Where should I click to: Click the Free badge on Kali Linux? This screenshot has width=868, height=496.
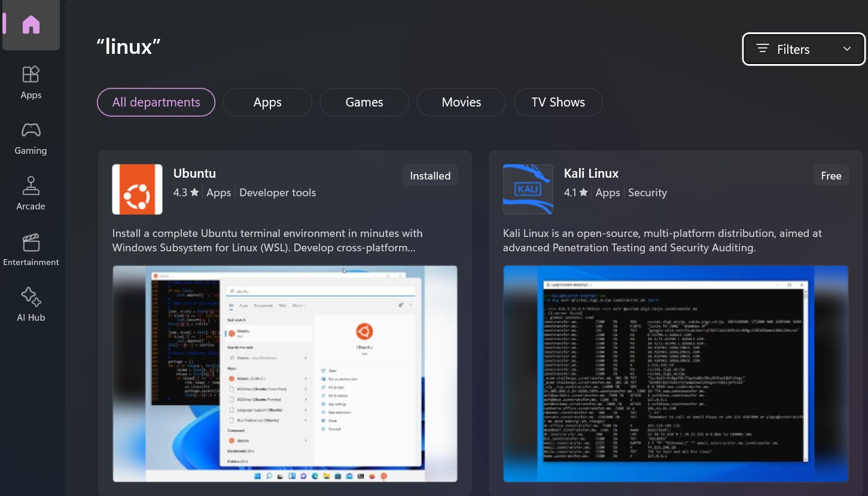(831, 175)
